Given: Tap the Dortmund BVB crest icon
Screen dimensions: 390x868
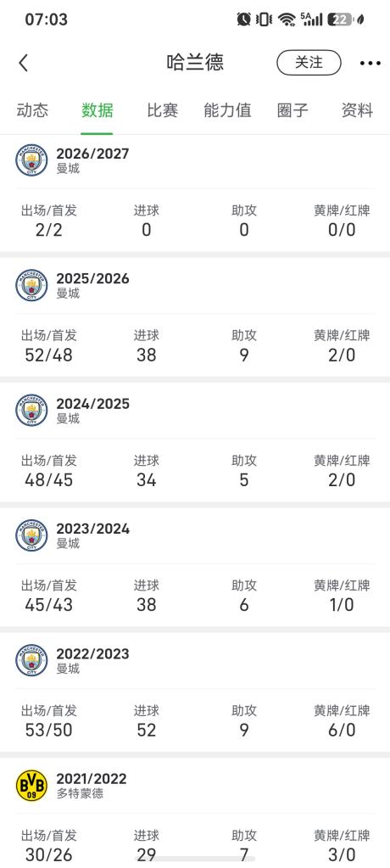Looking at the screenshot, I should tap(31, 786).
